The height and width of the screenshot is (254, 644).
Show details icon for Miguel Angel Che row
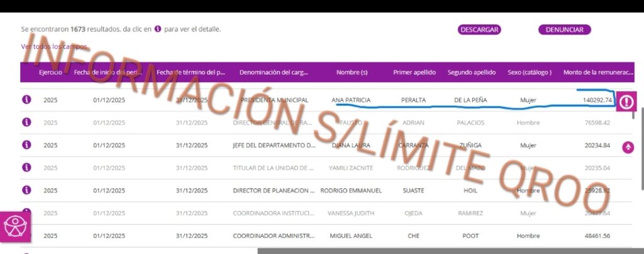(26, 235)
